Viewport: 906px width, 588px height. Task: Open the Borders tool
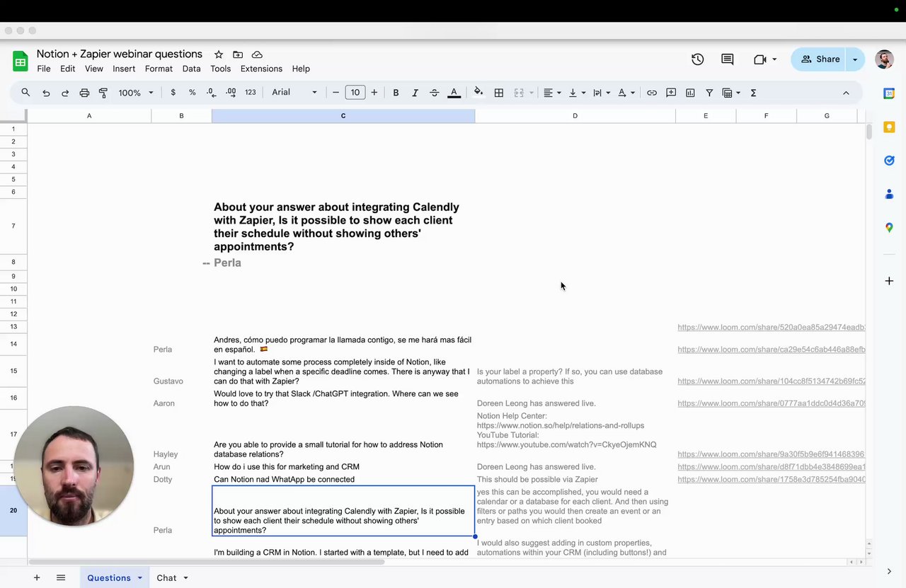(x=499, y=93)
